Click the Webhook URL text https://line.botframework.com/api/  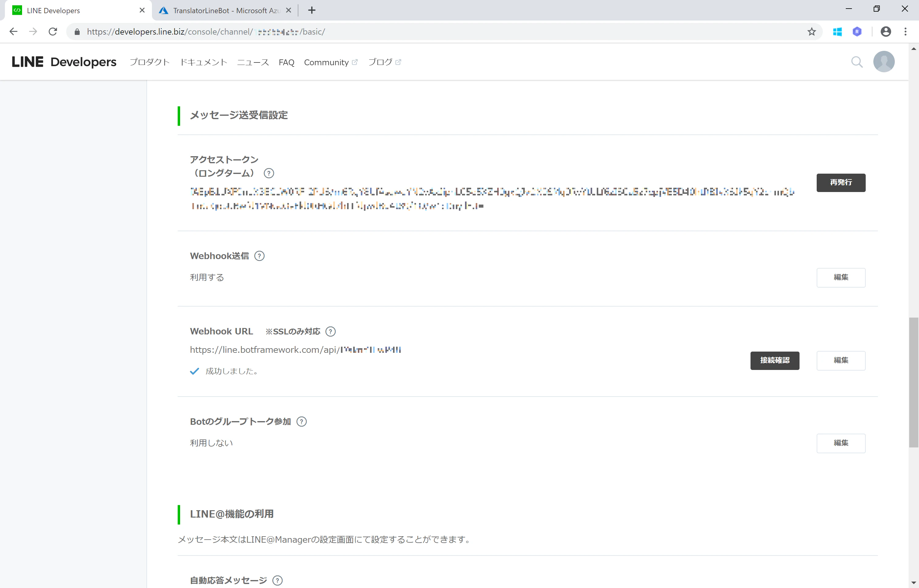tap(265, 350)
